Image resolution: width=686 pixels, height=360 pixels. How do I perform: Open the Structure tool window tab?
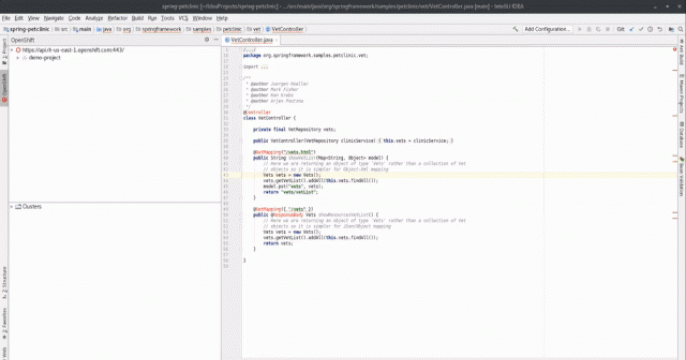[x=4, y=283]
